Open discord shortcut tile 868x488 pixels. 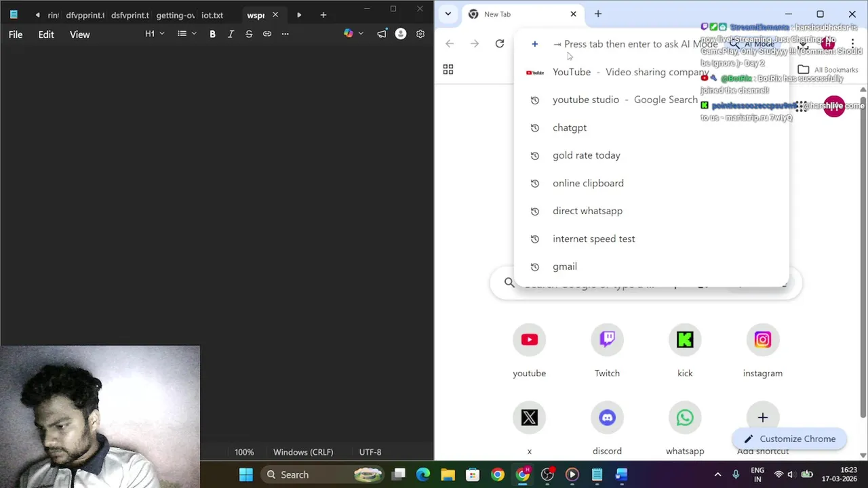[607, 428]
